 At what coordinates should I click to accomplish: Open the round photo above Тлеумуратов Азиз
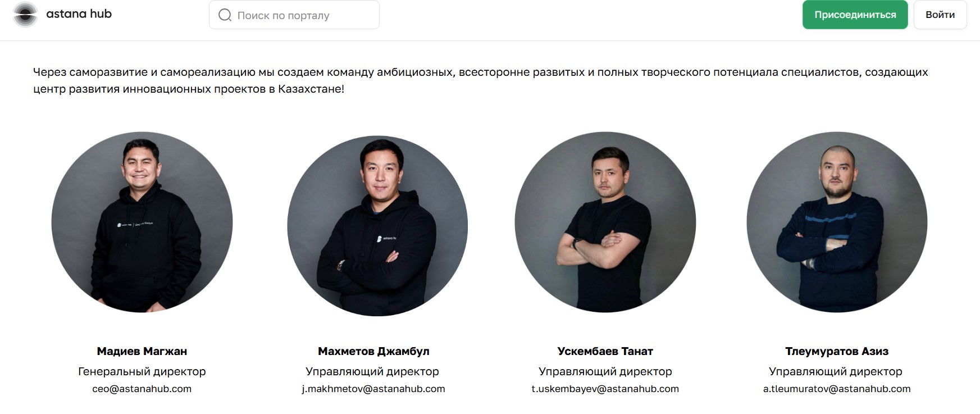point(837,222)
